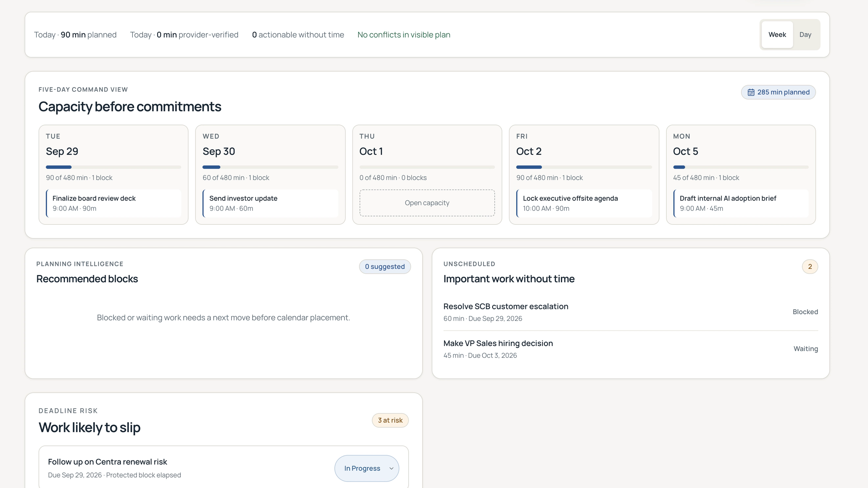This screenshot has width=868, height=488.
Task: Click the Tue Sep 29 capacity progress bar
Action: [x=113, y=167]
